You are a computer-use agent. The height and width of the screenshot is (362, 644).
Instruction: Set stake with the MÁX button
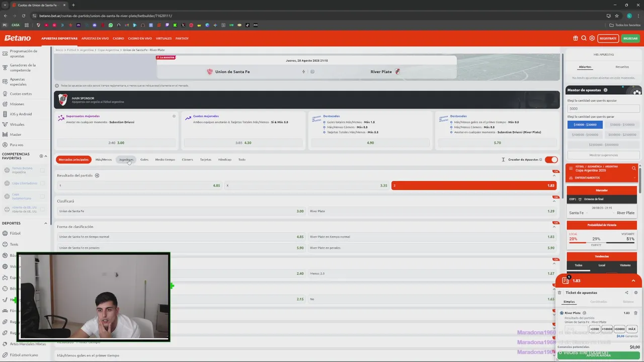pos(632,329)
